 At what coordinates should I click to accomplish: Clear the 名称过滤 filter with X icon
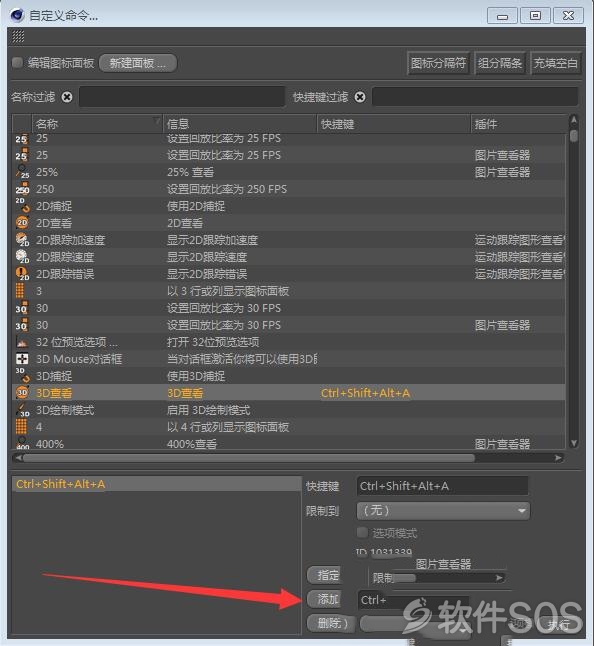67,97
